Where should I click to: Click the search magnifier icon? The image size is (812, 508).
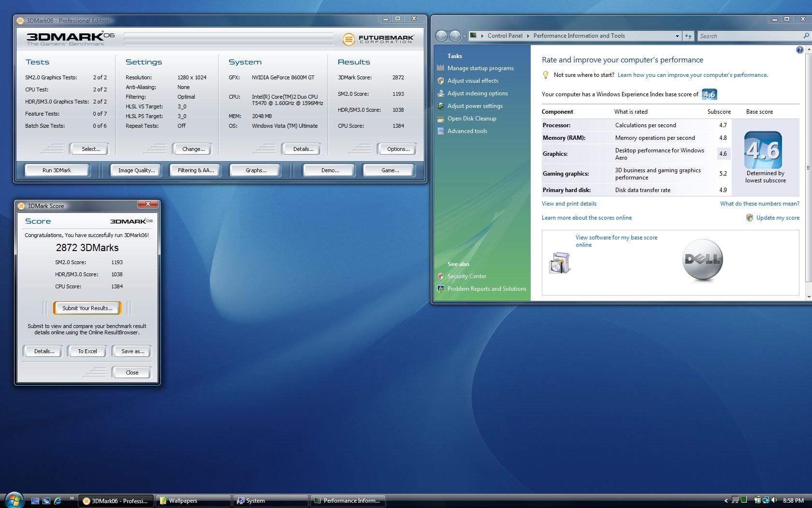pos(806,36)
